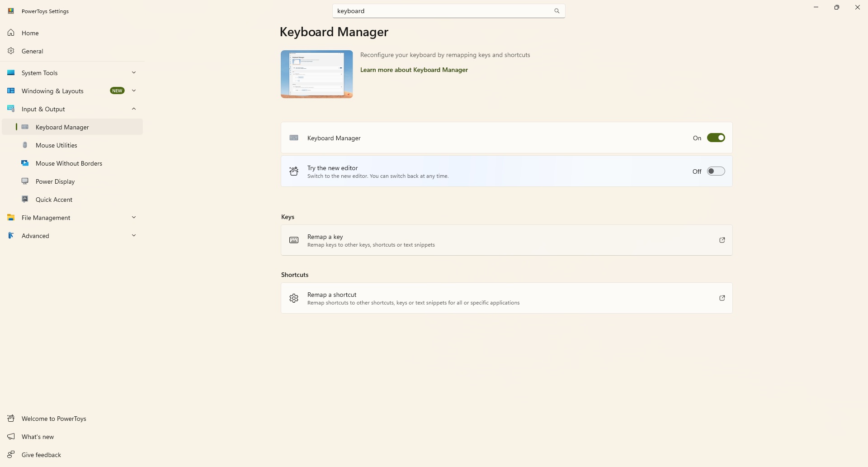The height and width of the screenshot is (467, 868).
Task: Click the What's new icon
Action: click(11, 437)
